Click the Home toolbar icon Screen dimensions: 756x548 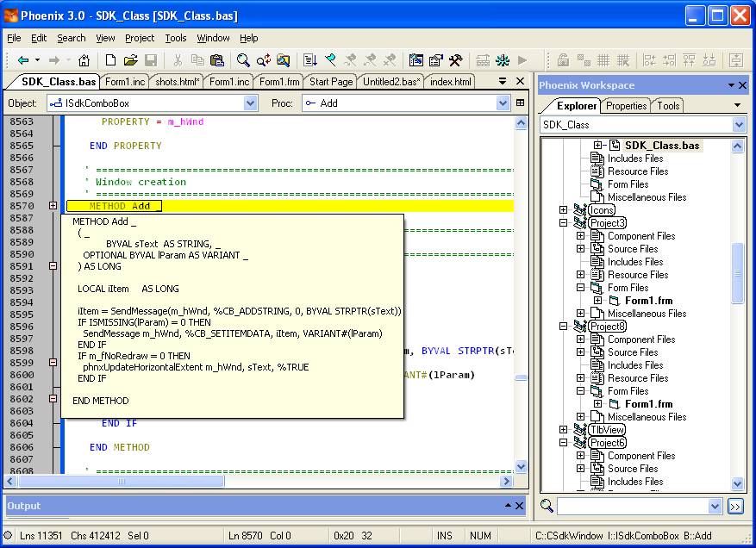(84, 60)
